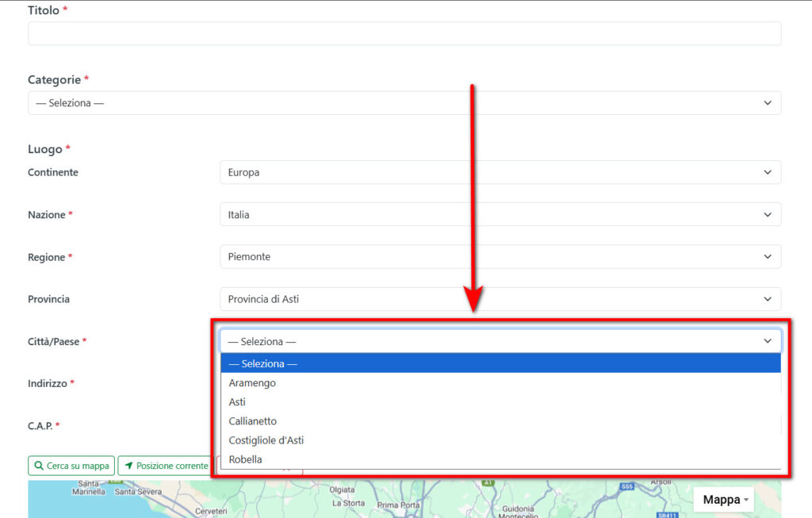Open the Provincia dropdown showing Provincia di Asti
812x518 pixels.
[x=500, y=299]
